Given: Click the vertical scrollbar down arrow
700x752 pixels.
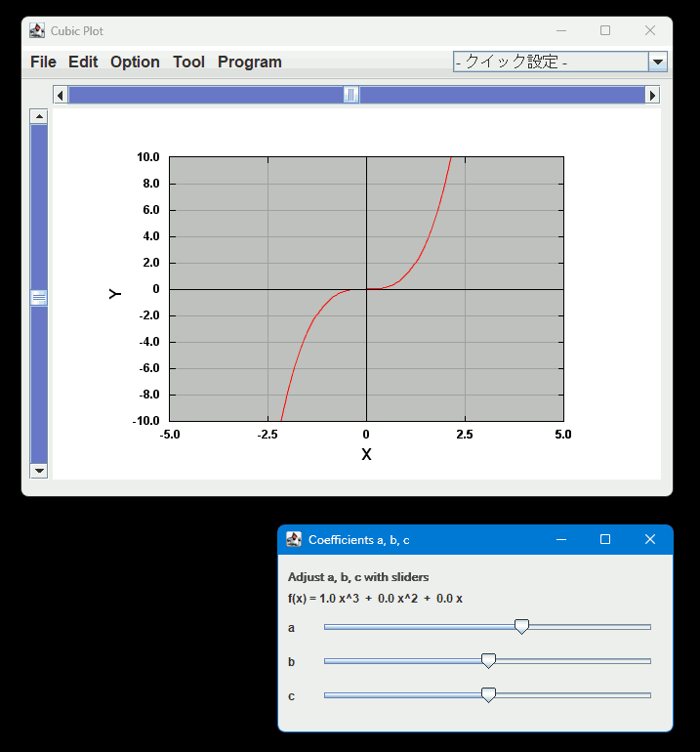Looking at the screenshot, I should point(39,471).
